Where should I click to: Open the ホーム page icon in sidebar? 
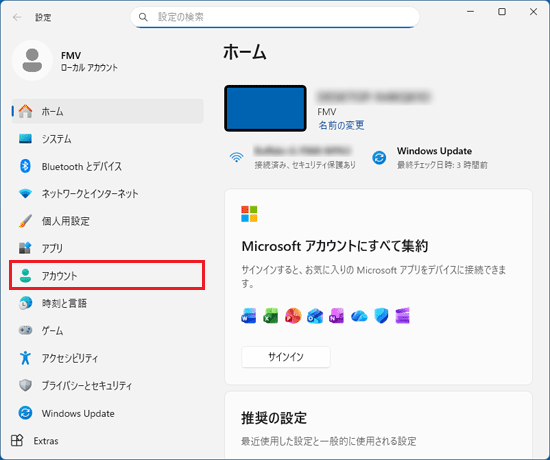point(25,111)
